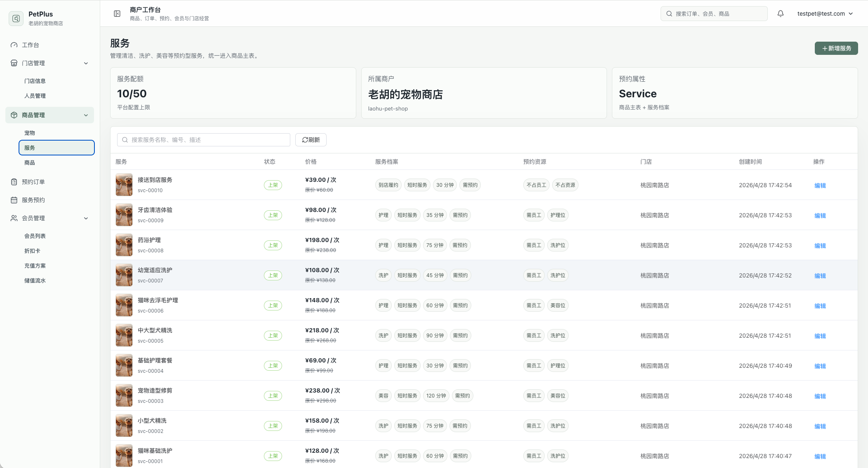Click 新增服务 button
Screen dimensions: 868x468
coord(836,48)
